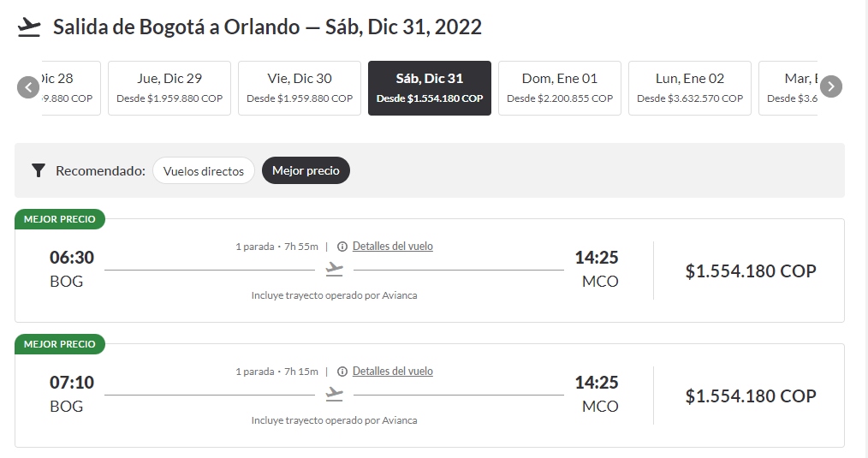
Task: Select $1.554.180 COP price of 07:10 flight
Action: [x=751, y=396]
